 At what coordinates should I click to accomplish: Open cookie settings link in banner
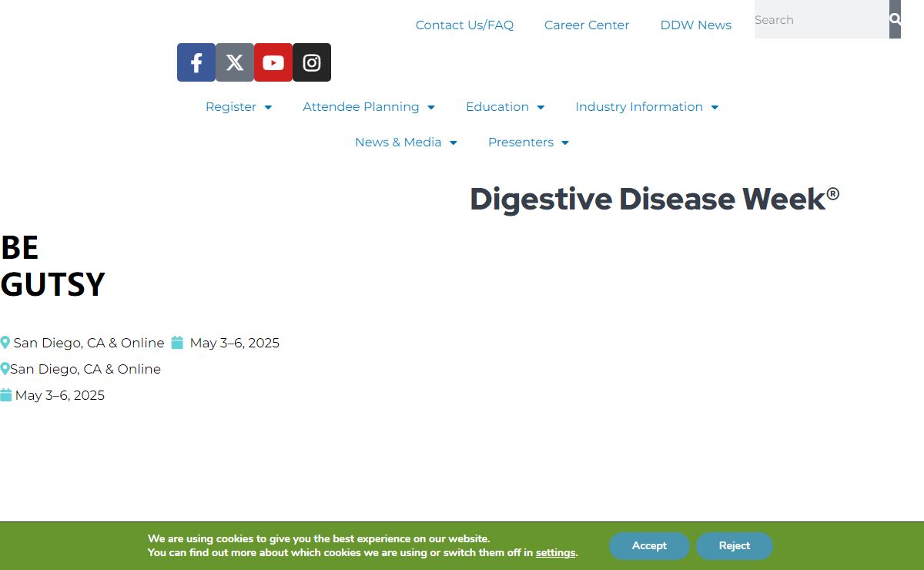[x=555, y=553]
